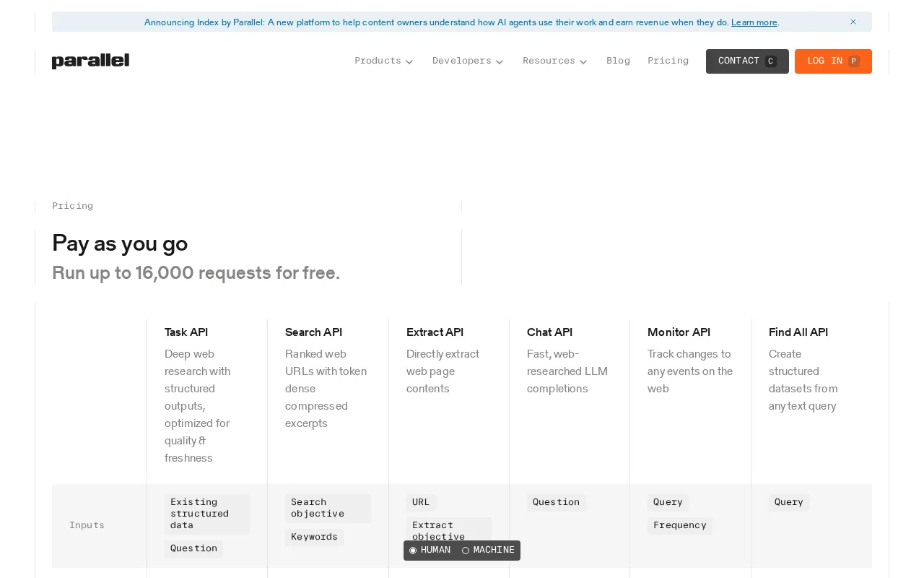Click the Search API column heading
The image size is (924, 578).
coord(313,332)
